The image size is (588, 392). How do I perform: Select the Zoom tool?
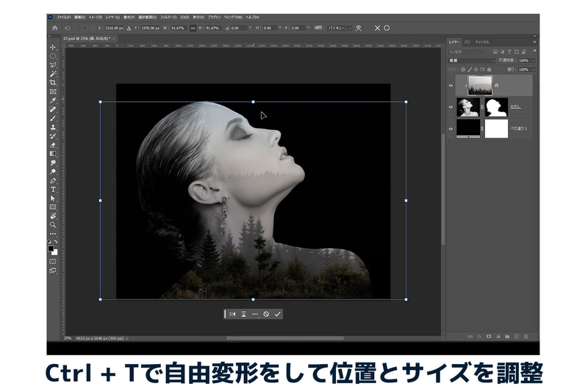pyautogui.click(x=53, y=225)
